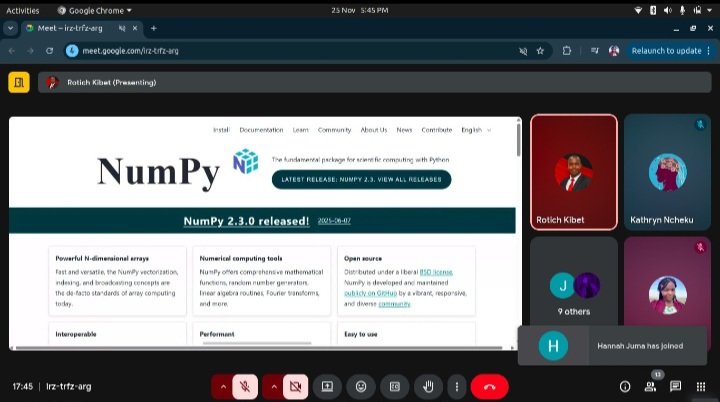Click Community in NumPy navigation
720x402 pixels.
(334, 130)
